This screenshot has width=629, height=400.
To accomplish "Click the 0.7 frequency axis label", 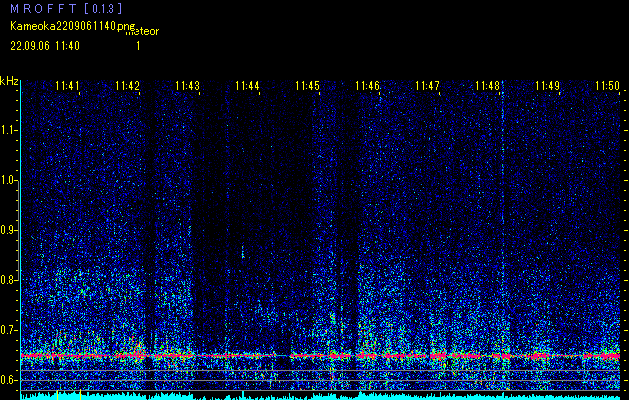I will pos(8,330).
